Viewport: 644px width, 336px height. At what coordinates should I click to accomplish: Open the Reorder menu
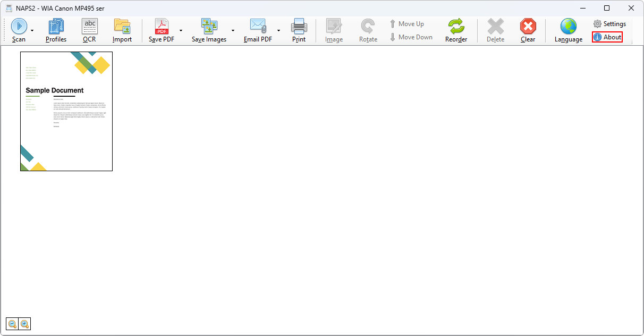tap(456, 30)
